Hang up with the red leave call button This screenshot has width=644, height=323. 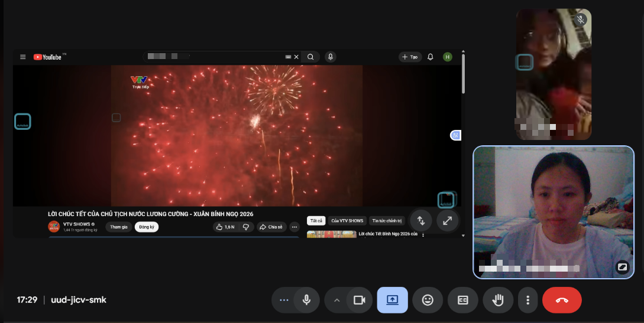point(562,300)
